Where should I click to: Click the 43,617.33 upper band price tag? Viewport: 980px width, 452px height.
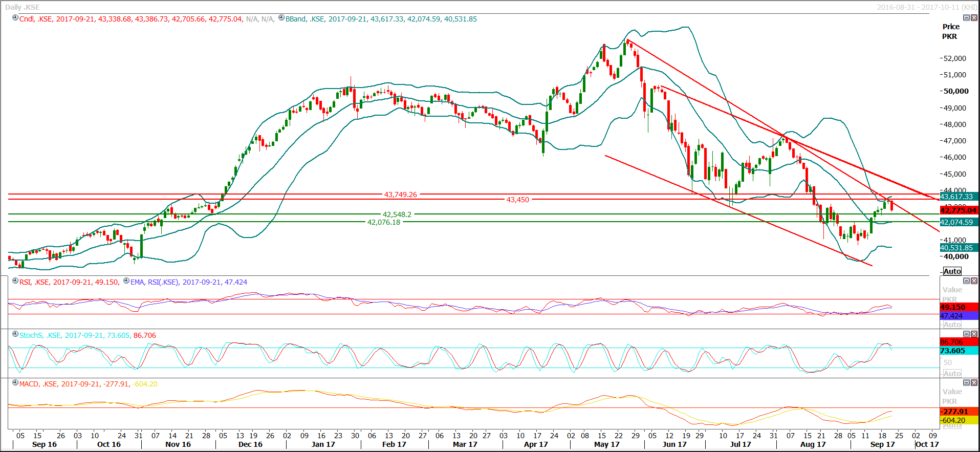click(960, 197)
